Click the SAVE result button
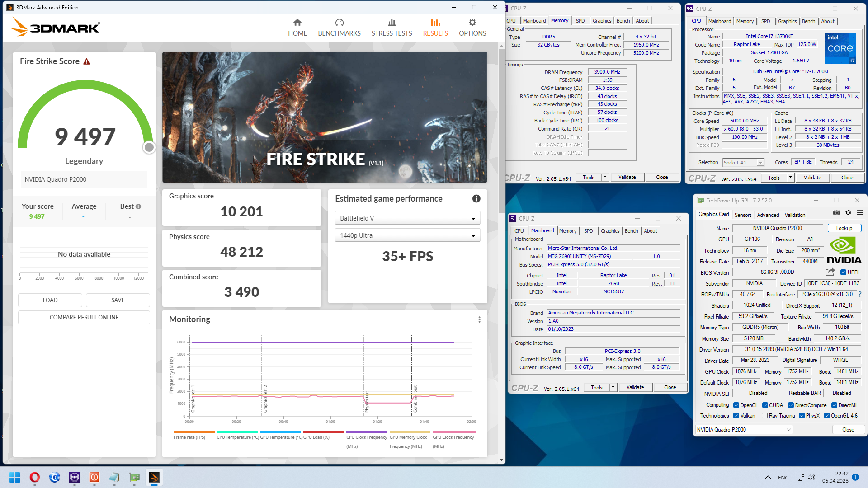This screenshot has height=488, width=868. [x=118, y=300]
